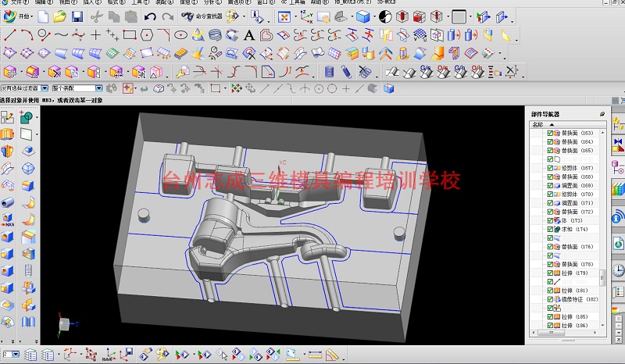Open the 插入 menu
The height and width of the screenshot is (364, 625).
91,2
